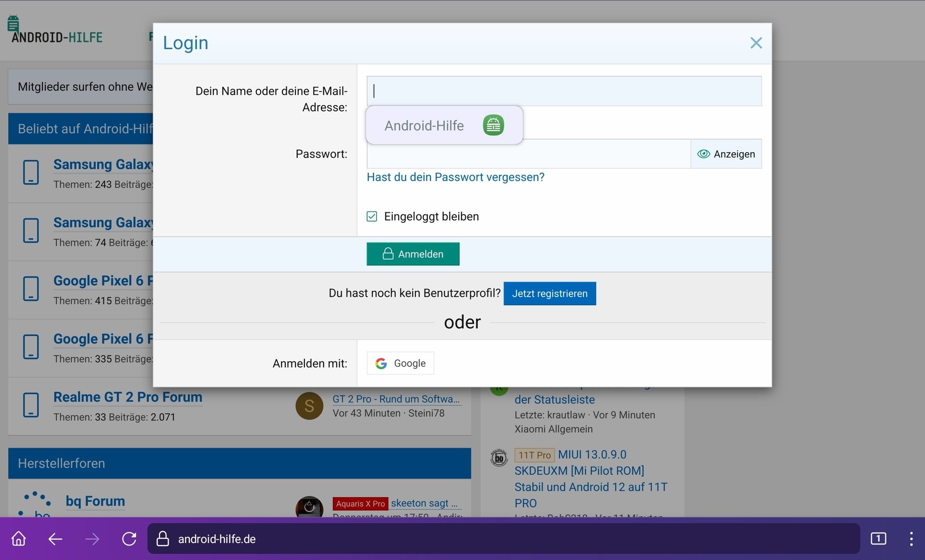Viewport: 925px width, 560px height.
Task: Open the browser tab switcher showing 1
Action: click(x=878, y=538)
